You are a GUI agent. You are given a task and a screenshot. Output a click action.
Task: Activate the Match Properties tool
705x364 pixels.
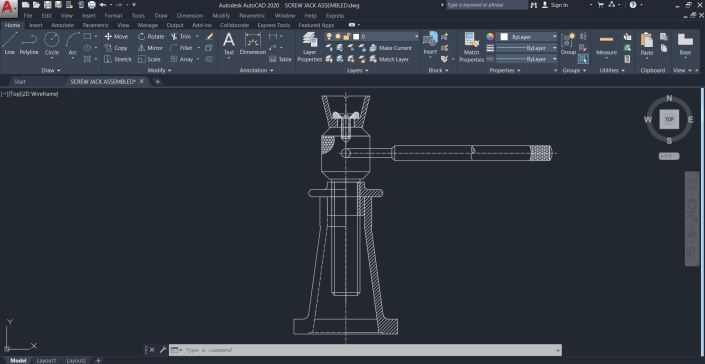472,47
